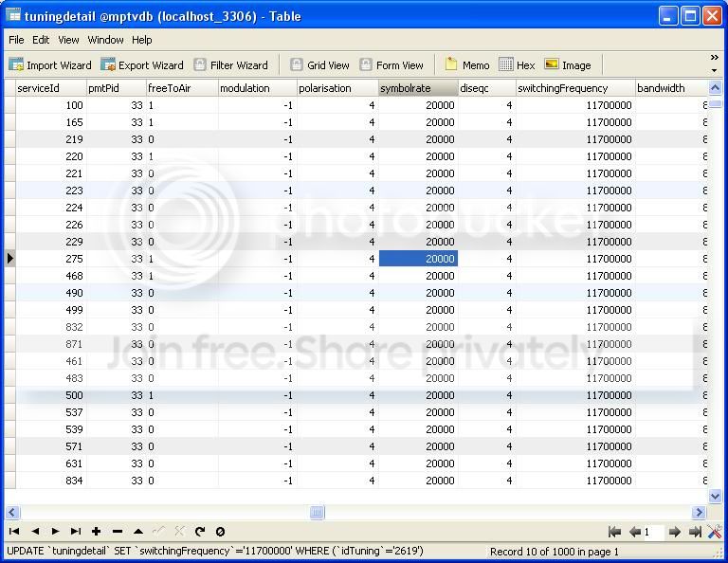Click the page number input field
The image size is (728, 563).
click(654, 532)
